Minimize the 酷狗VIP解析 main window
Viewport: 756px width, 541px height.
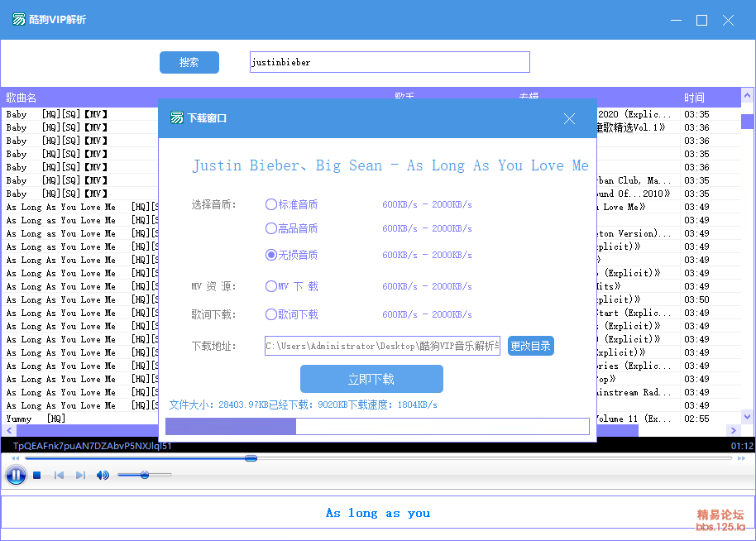coord(676,20)
